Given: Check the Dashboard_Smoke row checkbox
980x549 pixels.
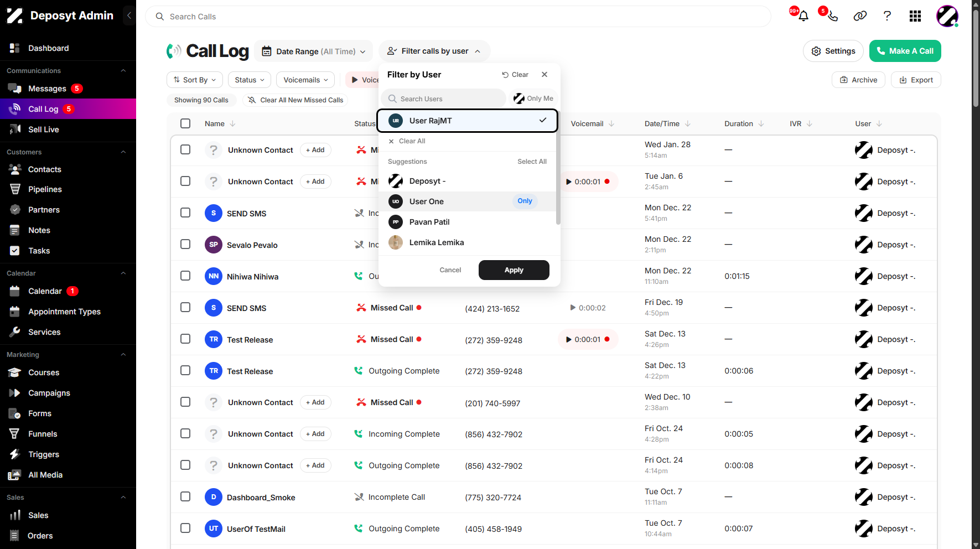Looking at the screenshot, I should coord(185,496).
